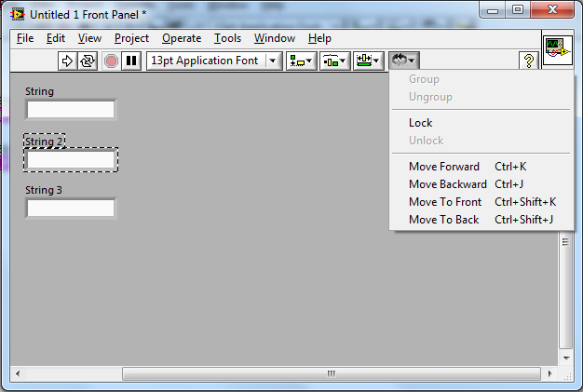Image resolution: width=583 pixels, height=392 pixels.
Task: Click the Context Help question mark icon
Action: click(x=530, y=61)
